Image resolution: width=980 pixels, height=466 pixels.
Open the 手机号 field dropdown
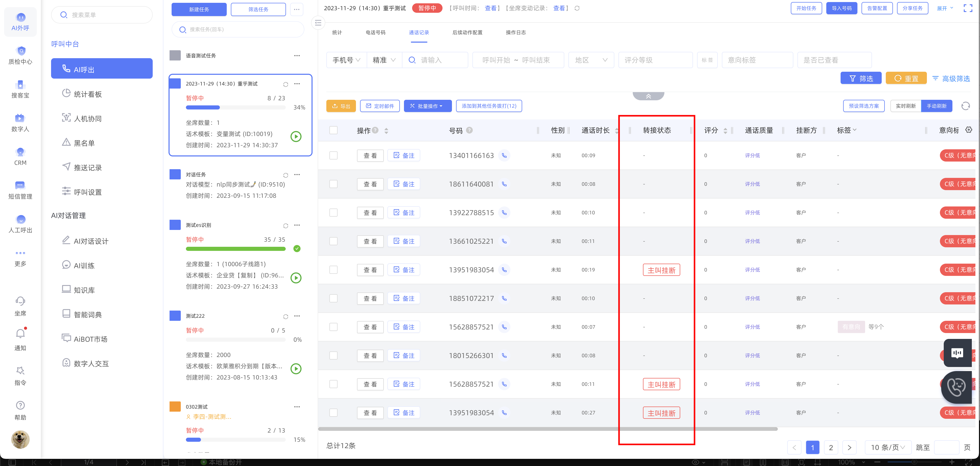click(x=346, y=60)
